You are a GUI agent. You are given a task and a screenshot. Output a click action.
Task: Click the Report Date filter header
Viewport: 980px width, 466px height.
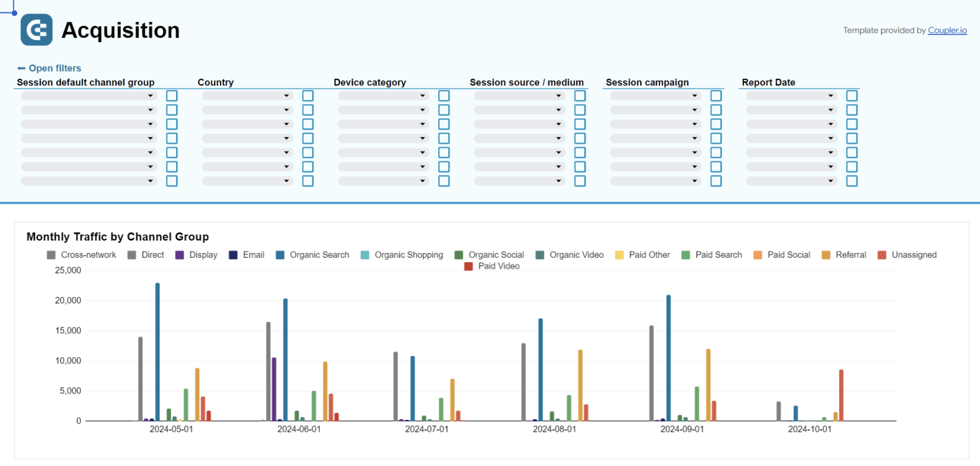(x=769, y=82)
